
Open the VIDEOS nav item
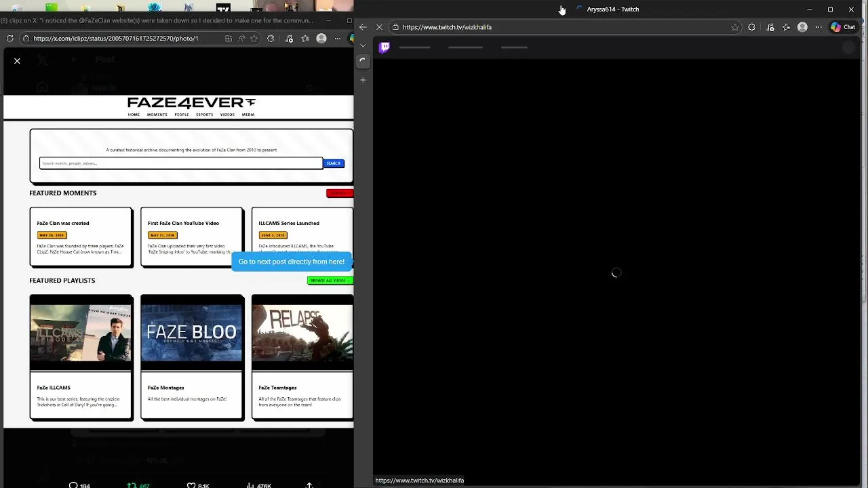[x=227, y=115]
